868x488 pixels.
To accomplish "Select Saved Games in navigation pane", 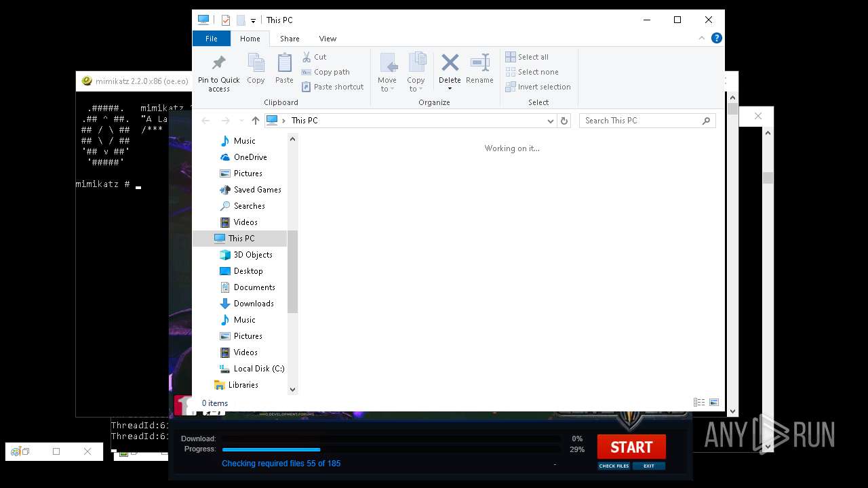I will click(x=250, y=190).
